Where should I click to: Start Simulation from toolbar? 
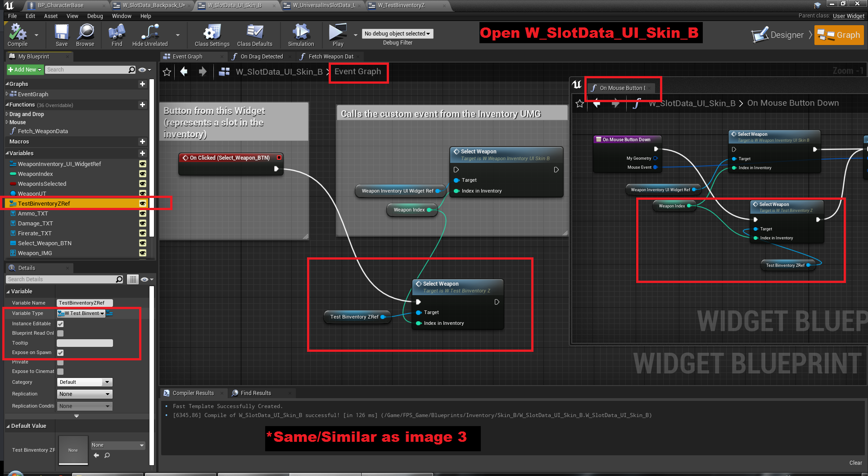click(x=301, y=35)
